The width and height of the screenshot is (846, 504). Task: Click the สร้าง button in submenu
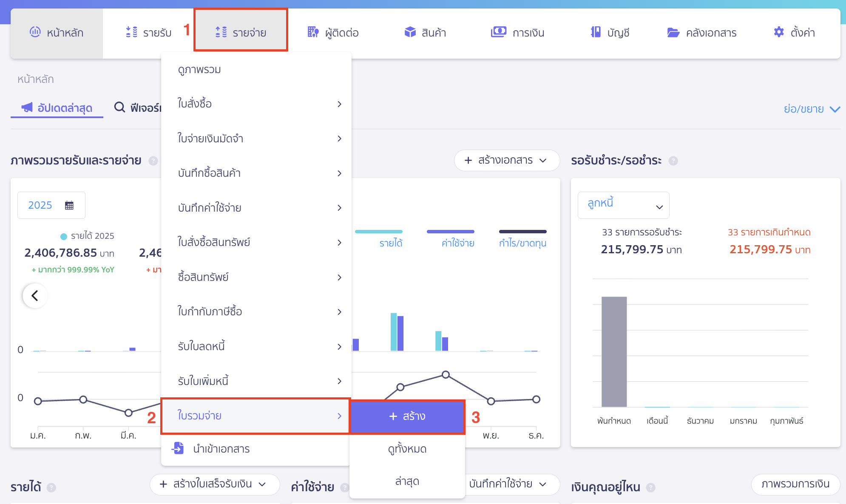407,416
